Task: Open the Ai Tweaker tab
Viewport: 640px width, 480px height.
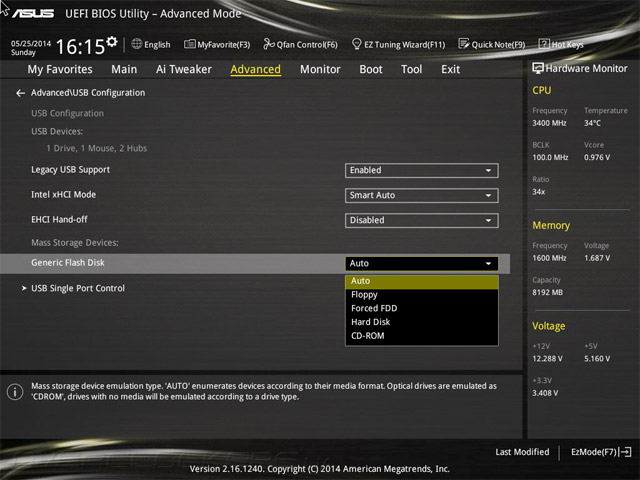Action: point(184,69)
